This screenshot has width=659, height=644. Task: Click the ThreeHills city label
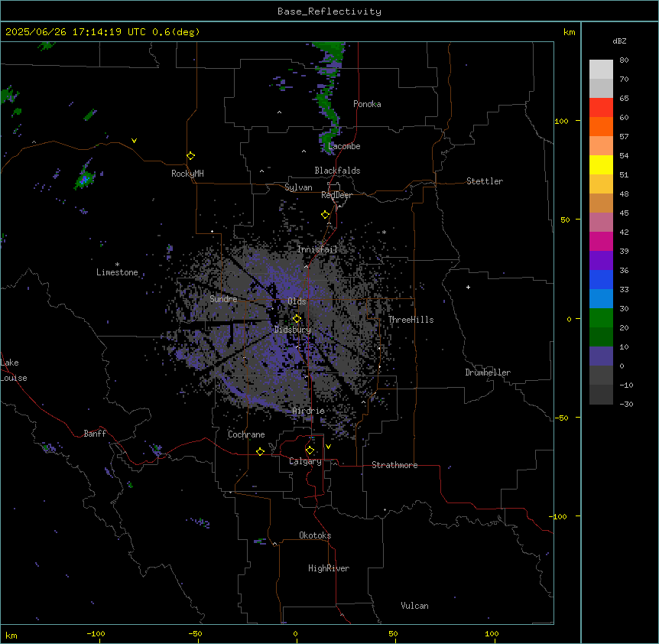(411, 320)
